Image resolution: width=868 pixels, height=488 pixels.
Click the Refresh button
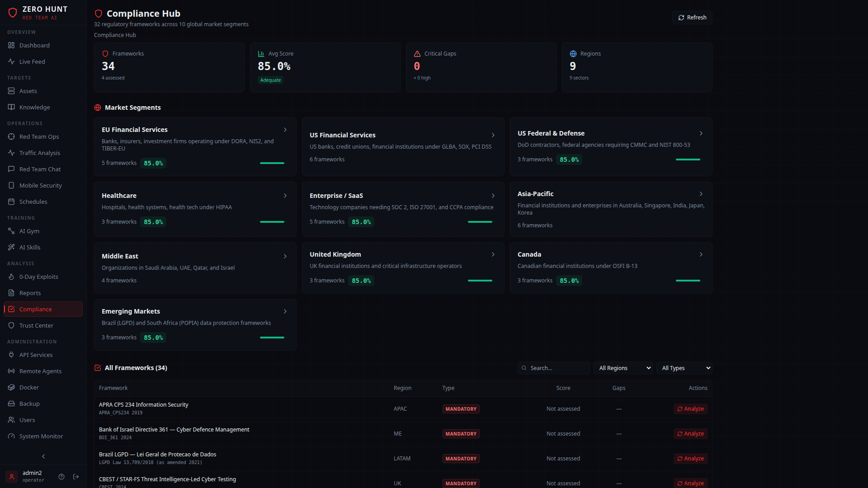(692, 17)
